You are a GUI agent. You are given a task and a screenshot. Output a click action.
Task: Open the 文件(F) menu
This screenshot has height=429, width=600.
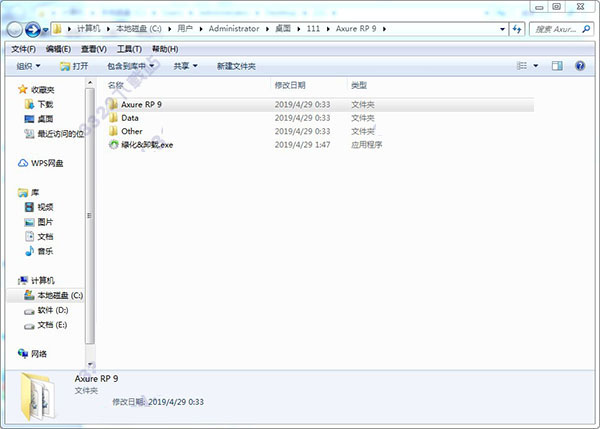click(x=23, y=49)
